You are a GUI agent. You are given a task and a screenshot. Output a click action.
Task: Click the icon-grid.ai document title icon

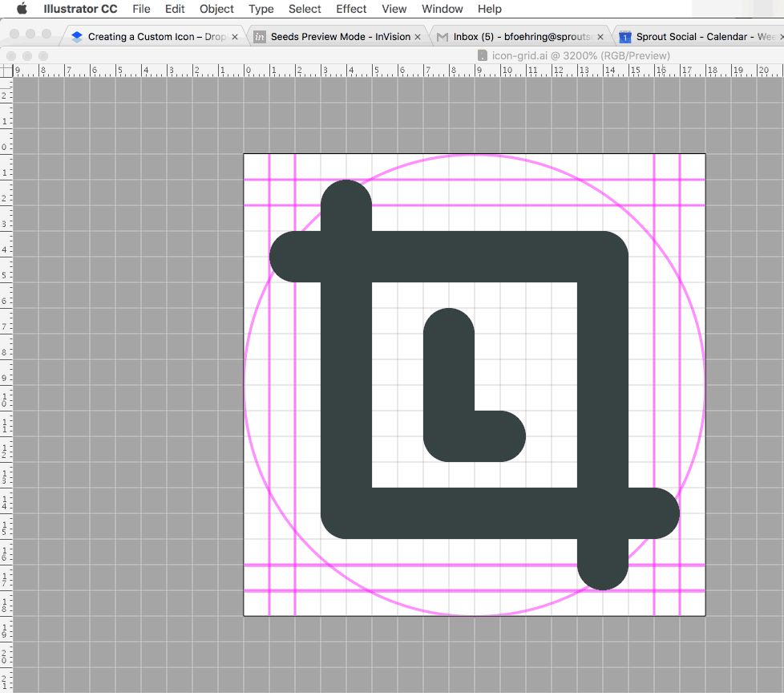(482, 55)
